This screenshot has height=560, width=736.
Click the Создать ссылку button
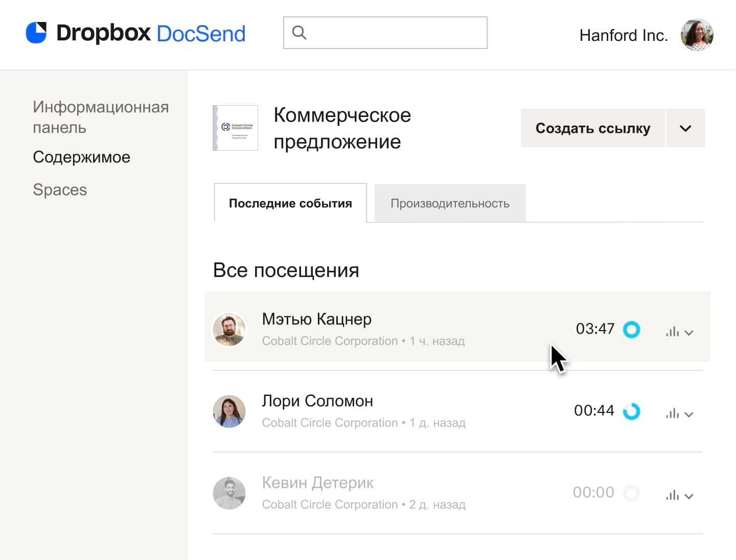tap(593, 128)
